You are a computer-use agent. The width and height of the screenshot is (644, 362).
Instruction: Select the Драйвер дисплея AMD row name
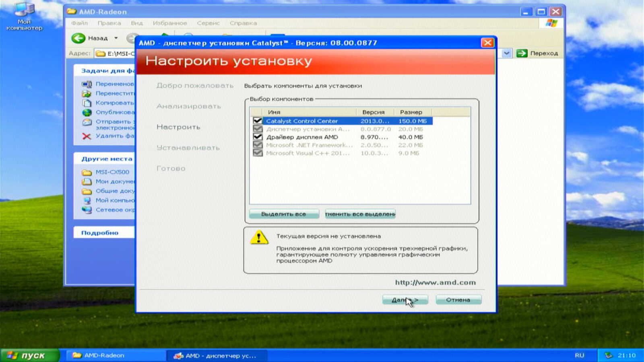pos(302,137)
